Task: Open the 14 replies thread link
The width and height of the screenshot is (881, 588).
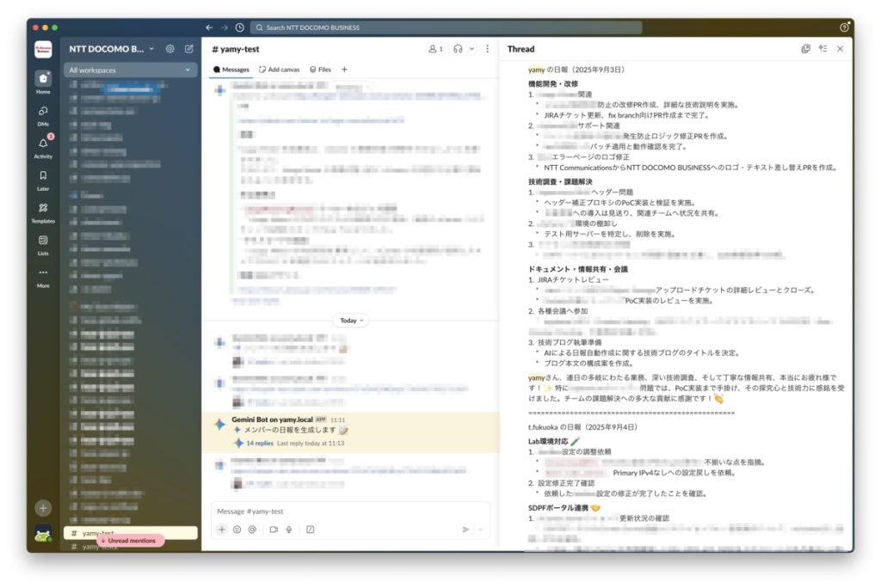Action: (x=260, y=444)
